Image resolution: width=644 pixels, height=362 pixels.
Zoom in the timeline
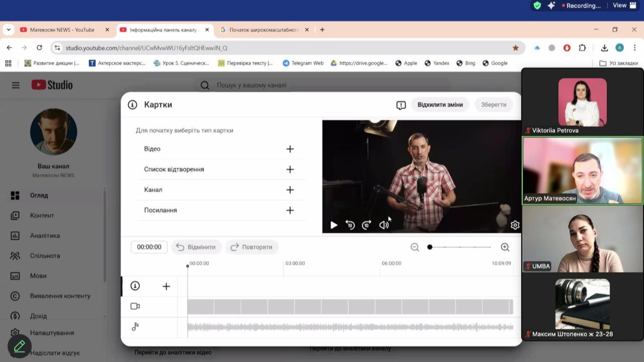point(505,247)
